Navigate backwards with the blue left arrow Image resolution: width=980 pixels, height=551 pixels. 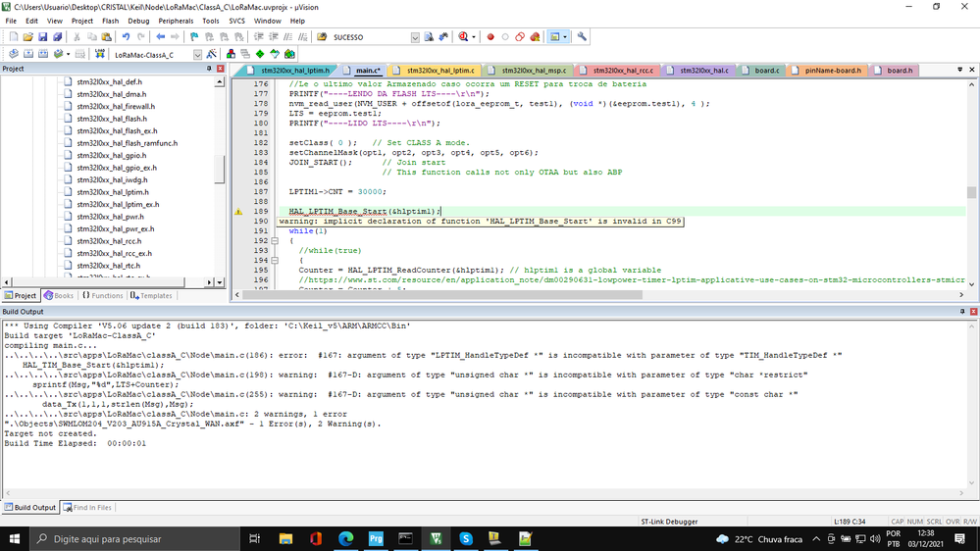click(161, 37)
